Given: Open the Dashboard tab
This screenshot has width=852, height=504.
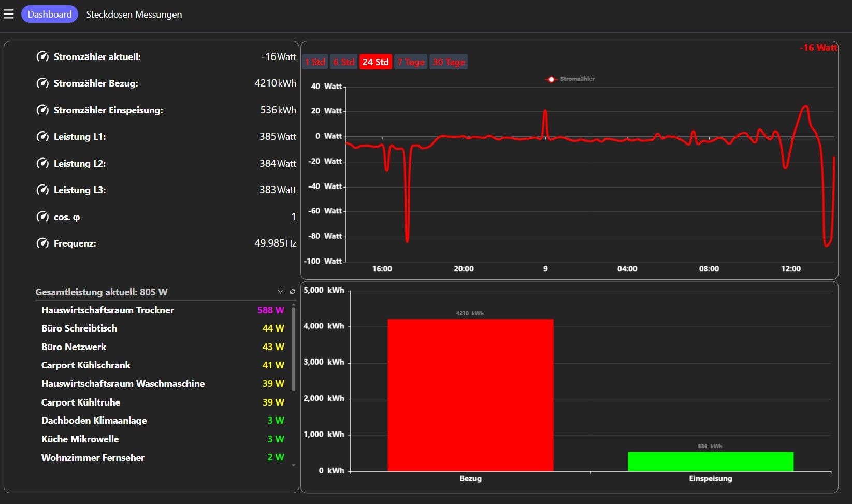Looking at the screenshot, I should [x=50, y=14].
